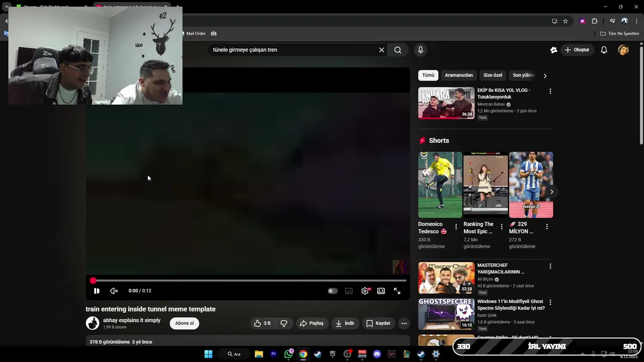Image resolution: width=644 pixels, height=362 pixels.
Task: Select the Tümü filter chip
Action: (x=428, y=75)
